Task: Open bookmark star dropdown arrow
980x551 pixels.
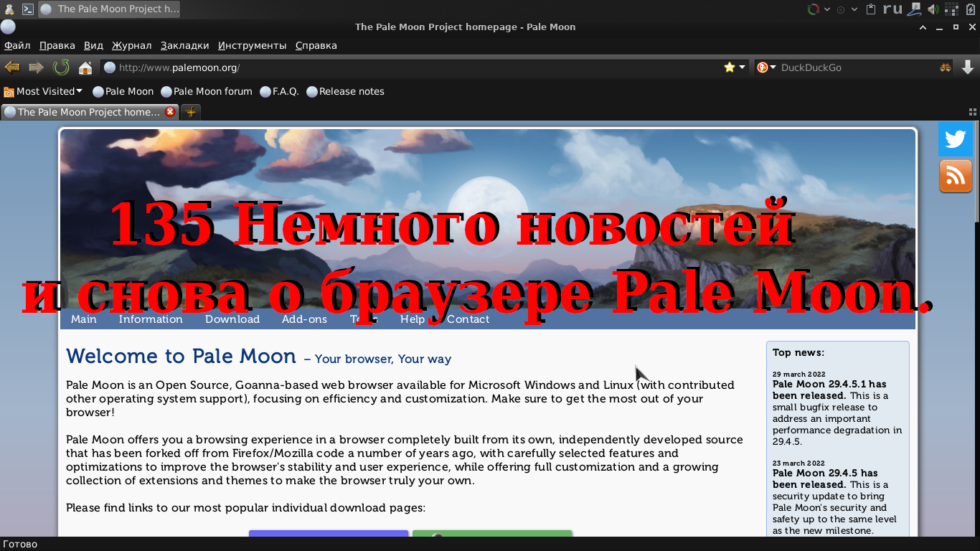Action: 742,67
